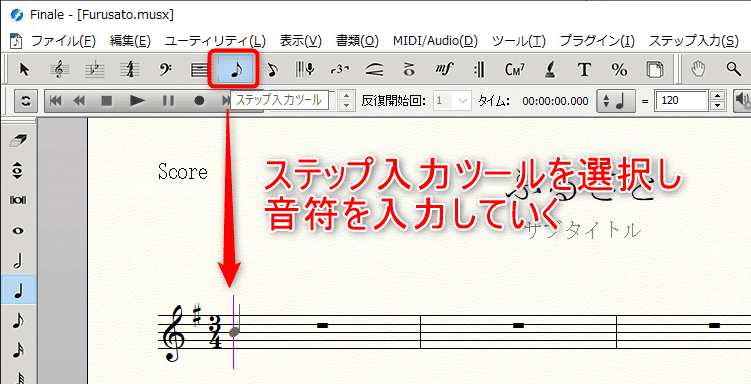The image size is (751, 384).
Task: Select the Page Layout tool
Action: point(654,70)
